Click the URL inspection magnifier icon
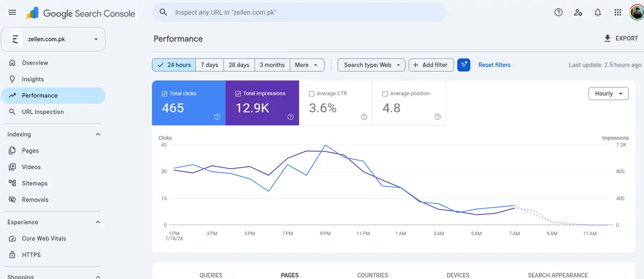 pyautogui.click(x=12, y=112)
